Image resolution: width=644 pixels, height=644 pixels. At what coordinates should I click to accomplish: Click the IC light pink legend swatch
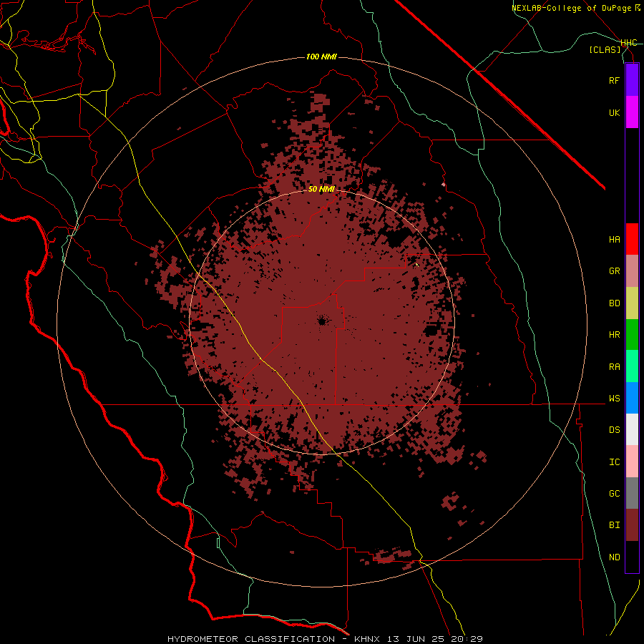pyautogui.click(x=632, y=462)
